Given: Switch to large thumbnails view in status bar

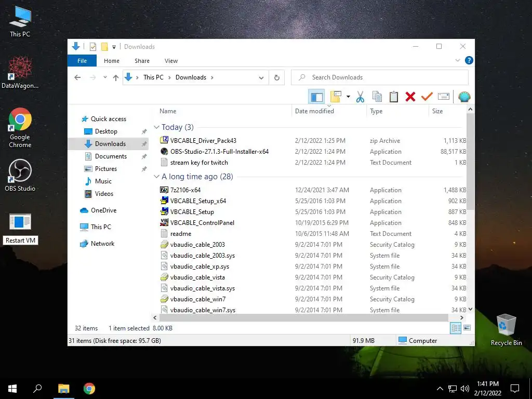Looking at the screenshot, I should tap(467, 328).
